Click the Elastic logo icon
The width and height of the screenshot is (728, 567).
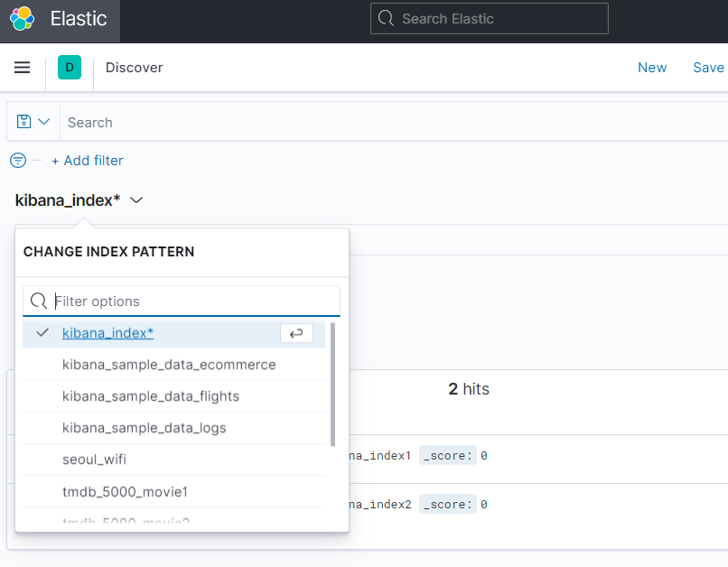(x=22, y=19)
